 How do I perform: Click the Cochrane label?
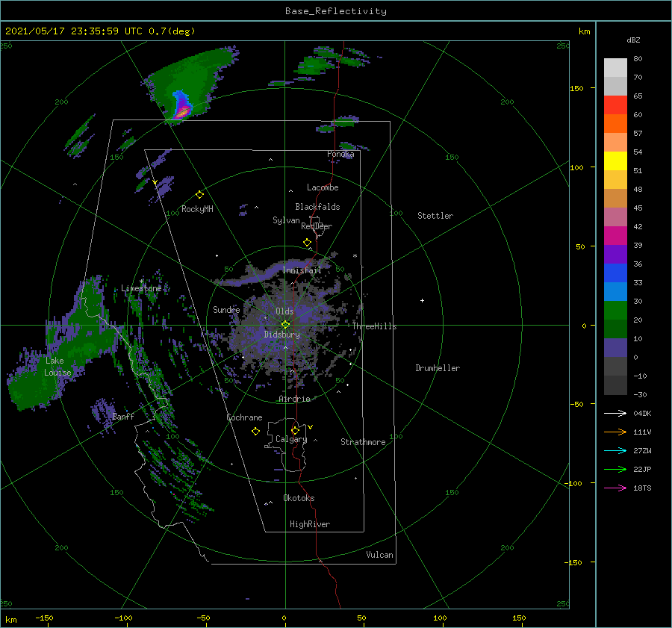[244, 417]
